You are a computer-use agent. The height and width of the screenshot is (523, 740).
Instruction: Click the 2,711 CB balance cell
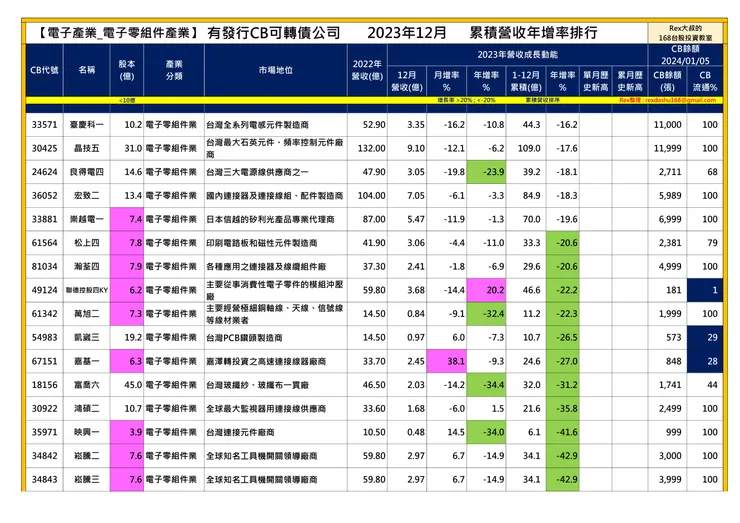tap(667, 172)
